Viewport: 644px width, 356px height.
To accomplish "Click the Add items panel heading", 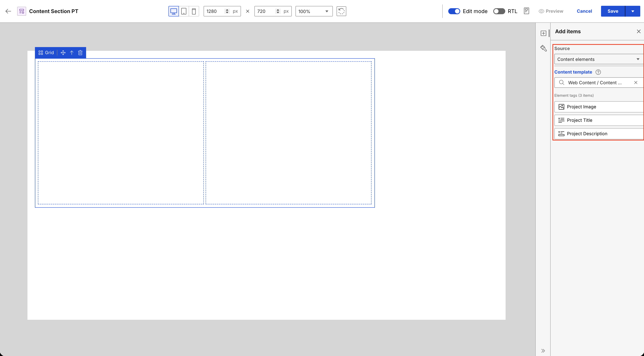I will (568, 31).
